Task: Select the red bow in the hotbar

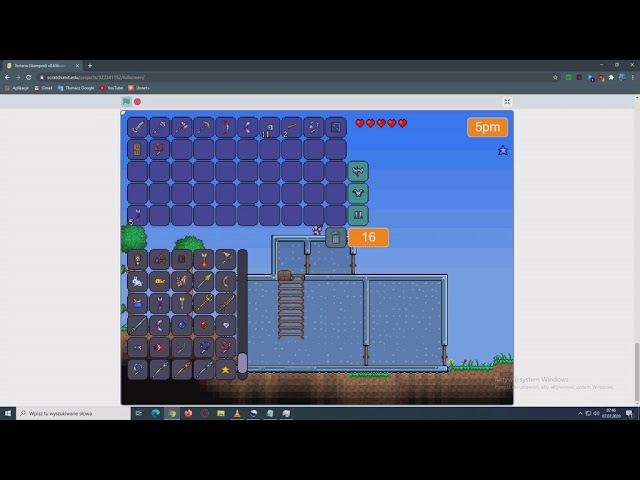Action: click(x=225, y=127)
